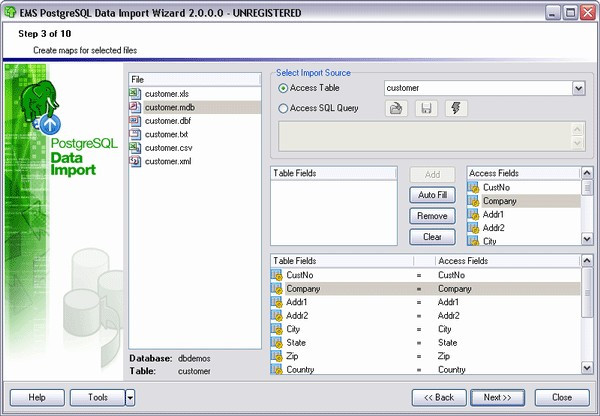
Task: Click the customer.dbf file icon
Action: coord(135,121)
